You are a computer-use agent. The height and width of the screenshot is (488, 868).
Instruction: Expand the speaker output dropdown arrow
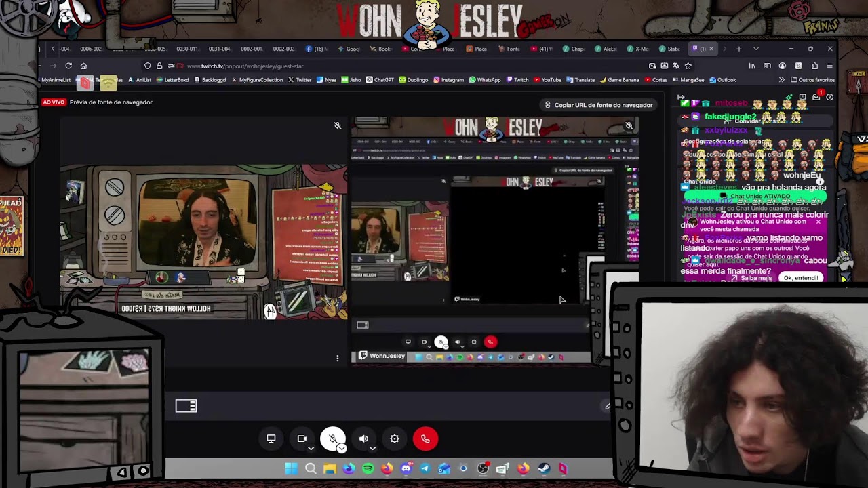tap(372, 448)
